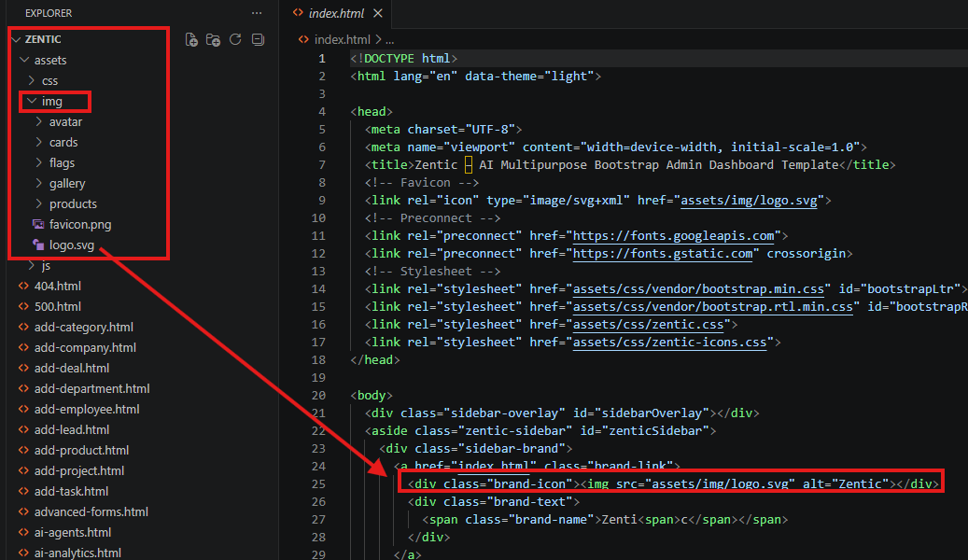Click the New Folder icon in Explorer
The image size is (968, 560).
[x=213, y=39]
